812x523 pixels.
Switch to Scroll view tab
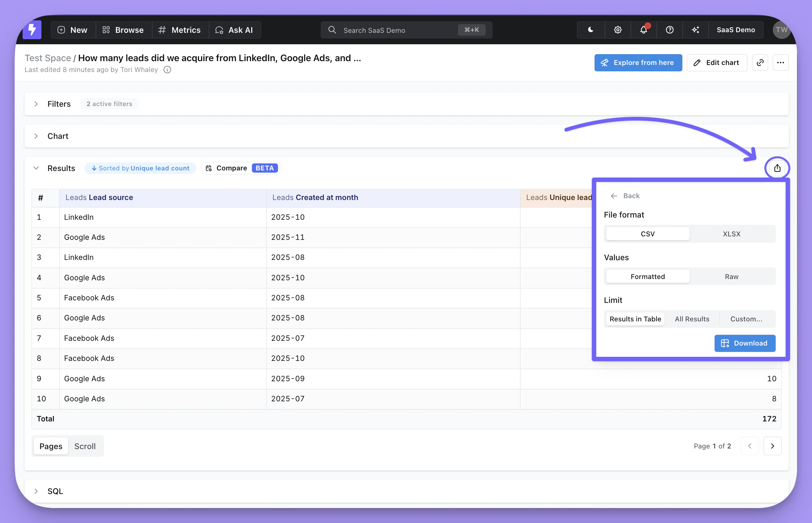pos(85,446)
